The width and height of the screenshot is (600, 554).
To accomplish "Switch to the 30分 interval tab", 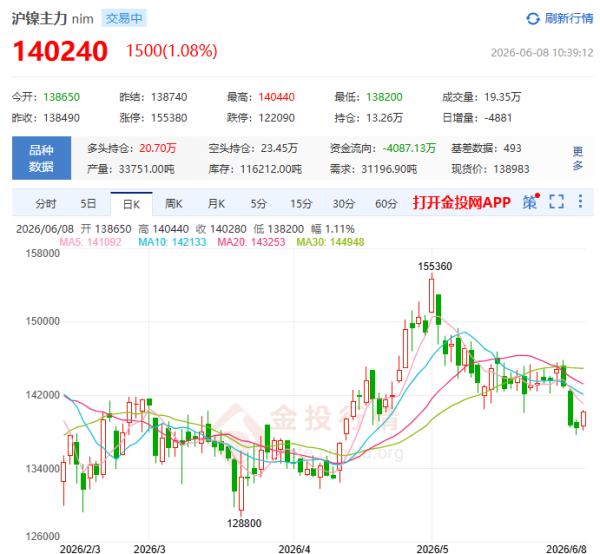I will click(344, 204).
